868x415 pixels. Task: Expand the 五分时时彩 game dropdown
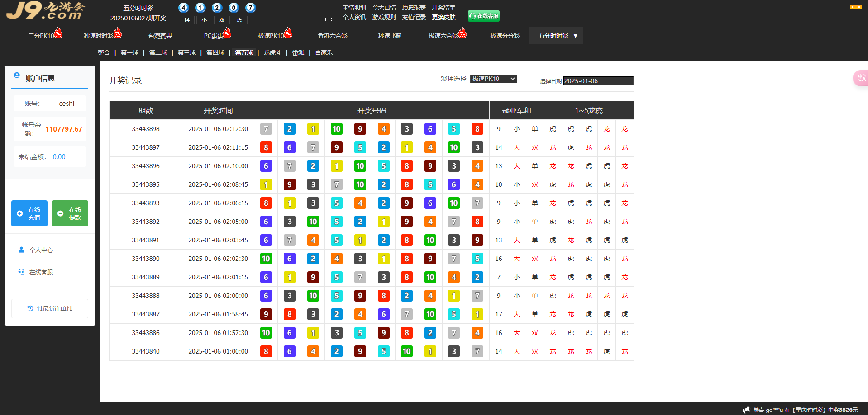tap(556, 36)
